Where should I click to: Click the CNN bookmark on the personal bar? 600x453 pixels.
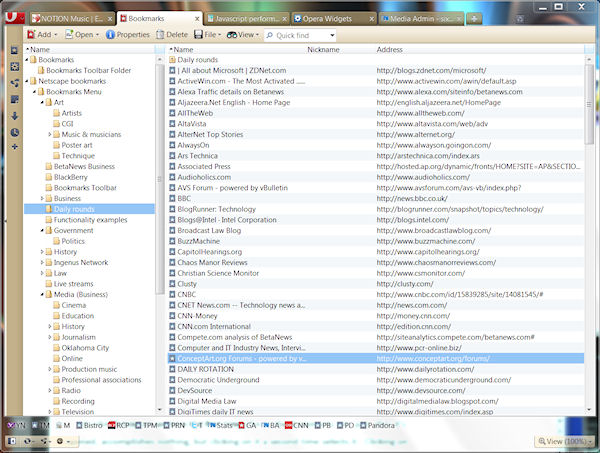pos(297,425)
